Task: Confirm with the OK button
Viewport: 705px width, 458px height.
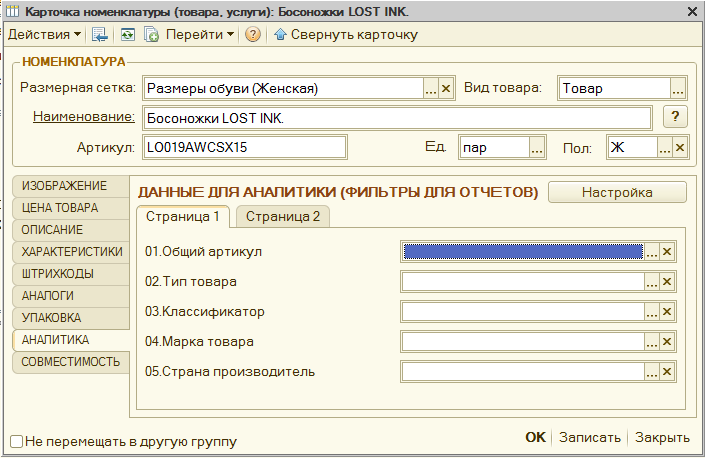Action: tap(535, 437)
